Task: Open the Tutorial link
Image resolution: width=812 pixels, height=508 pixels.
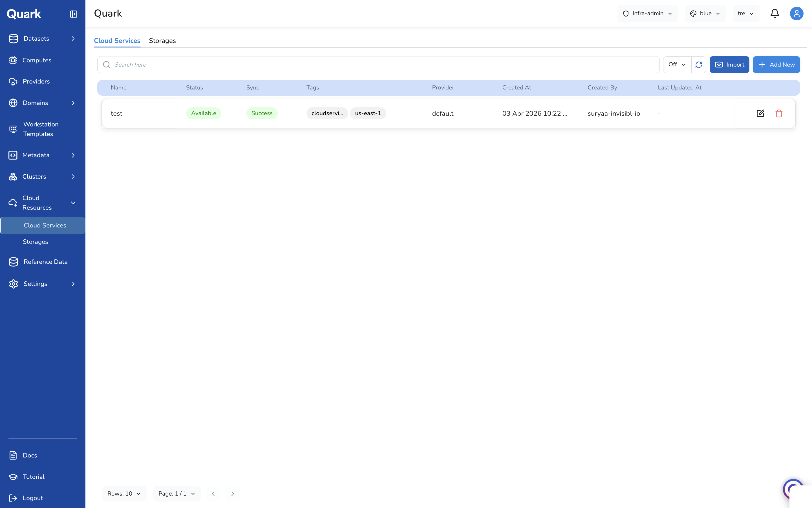Action: click(x=34, y=477)
